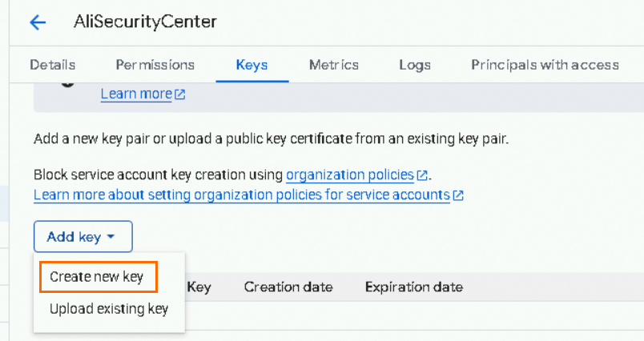Image resolution: width=644 pixels, height=341 pixels.
Task: Click external-link icon after organization policies
Action: [x=422, y=175]
